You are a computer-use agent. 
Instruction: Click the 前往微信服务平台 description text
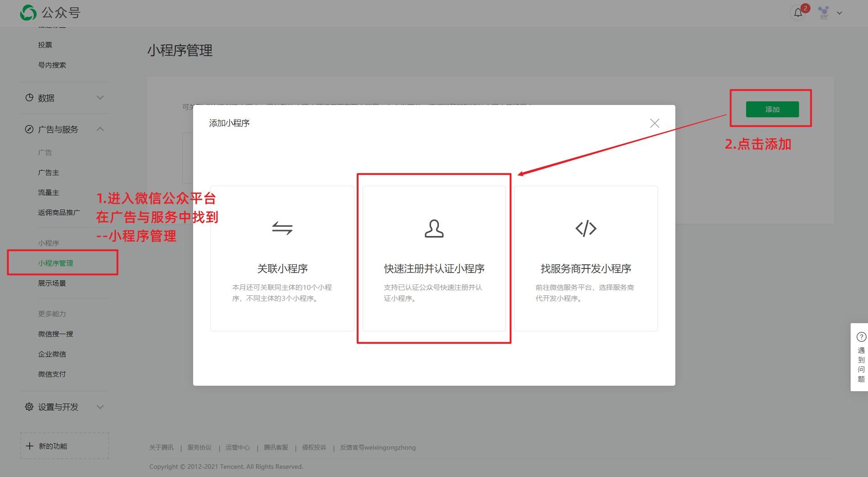click(585, 293)
